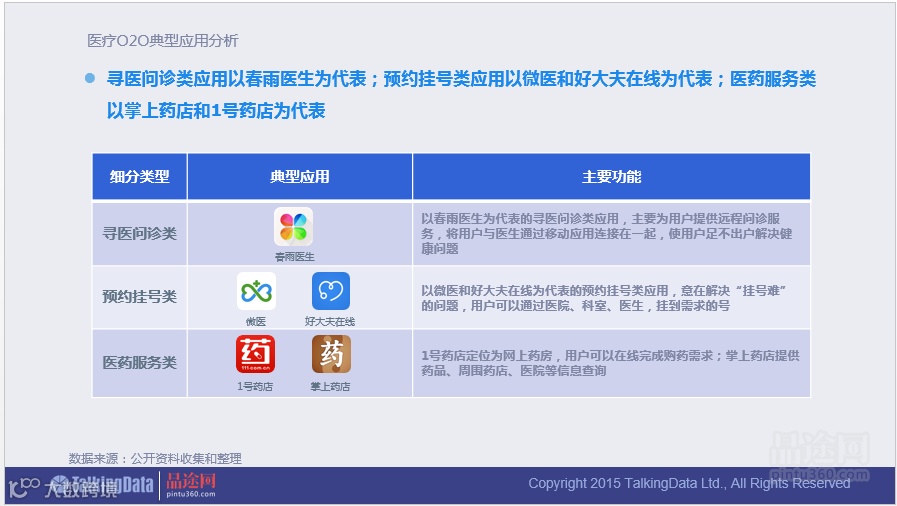Click the 品途网 pintu360.com logo
This screenshot has height=506, width=897.
point(191,485)
